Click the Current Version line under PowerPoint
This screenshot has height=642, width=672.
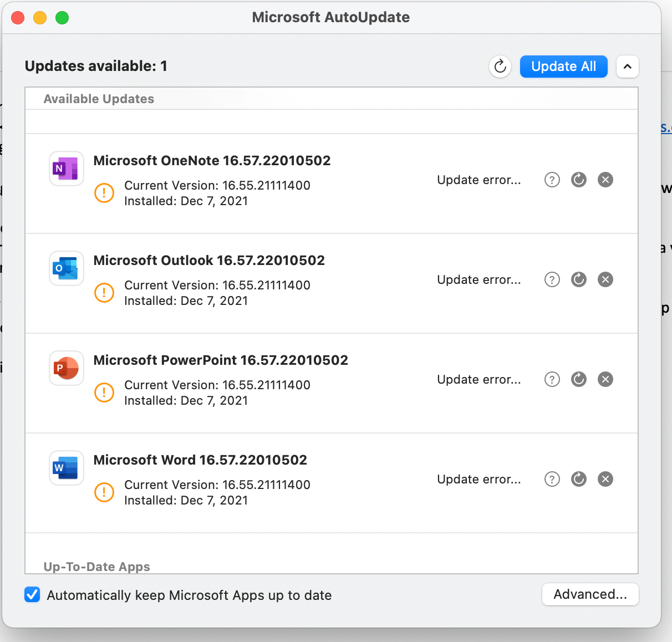point(217,385)
